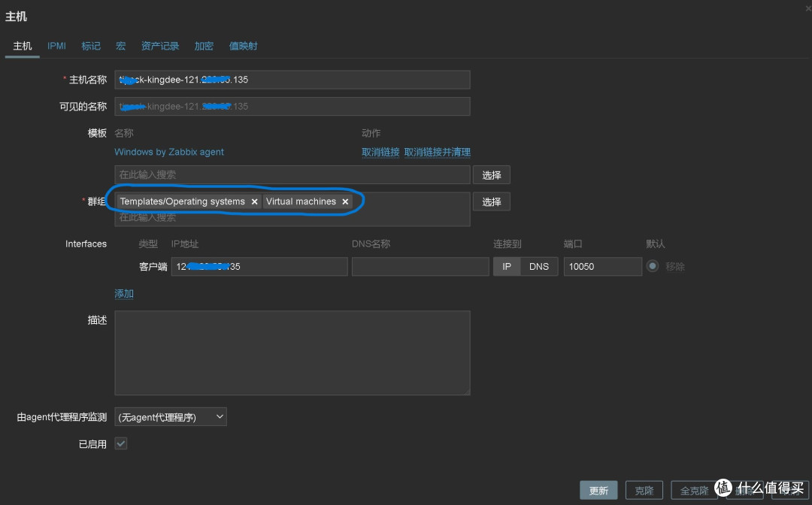Click 选择 button next to groups field

tap(492, 202)
